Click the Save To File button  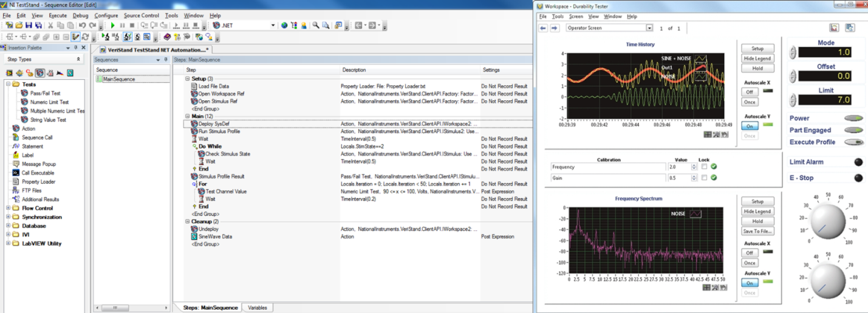click(x=757, y=231)
